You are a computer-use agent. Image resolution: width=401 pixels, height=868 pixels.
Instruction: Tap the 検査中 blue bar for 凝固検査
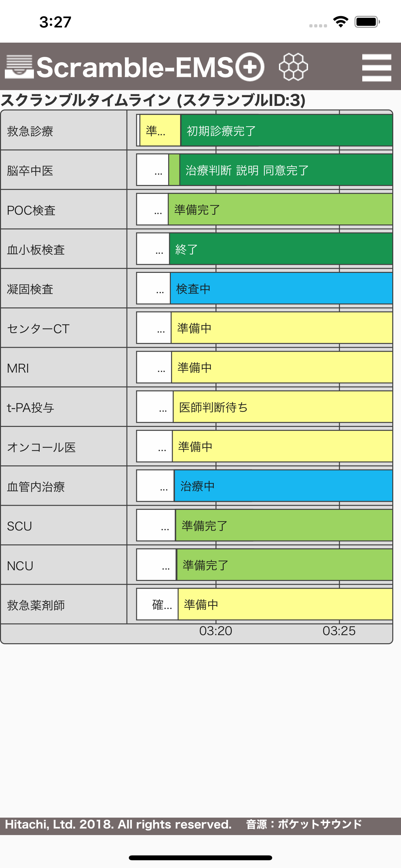tap(281, 288)
